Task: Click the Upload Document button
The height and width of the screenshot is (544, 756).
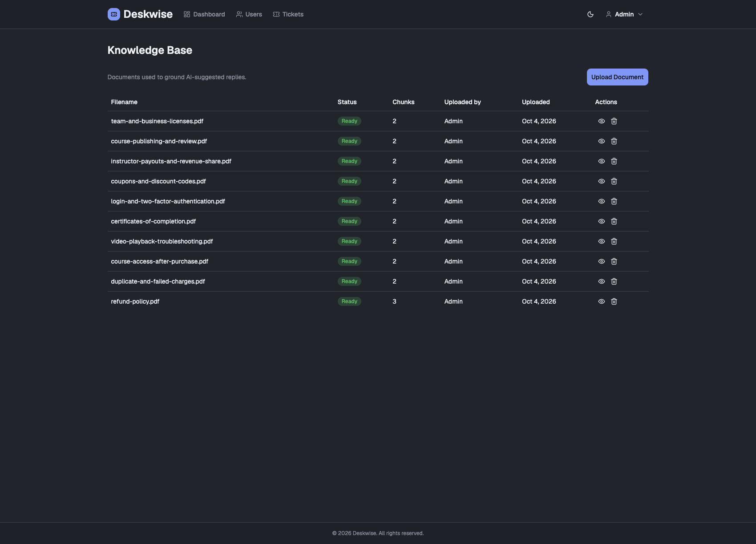Action: [x=617, y=77]
